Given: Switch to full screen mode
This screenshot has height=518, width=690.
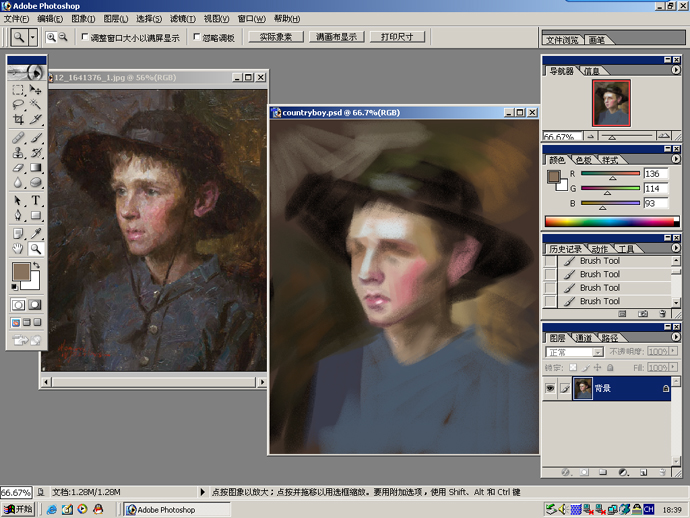Looking at the screenshot, I should click(37, 323).
